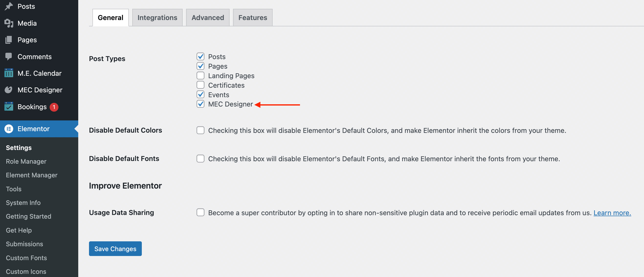Viewport: 644px width, 277px height.
Task: Open the System Info submenu item
Action: 23,202
